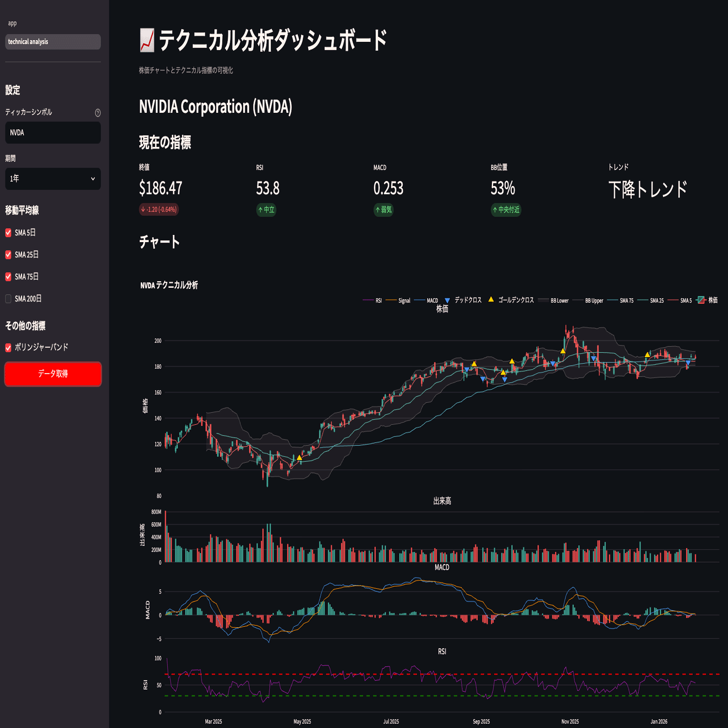Open the 期間 dropdown showing 1年
The width and height of the screenshot is (728, 728).
(53, 179)
